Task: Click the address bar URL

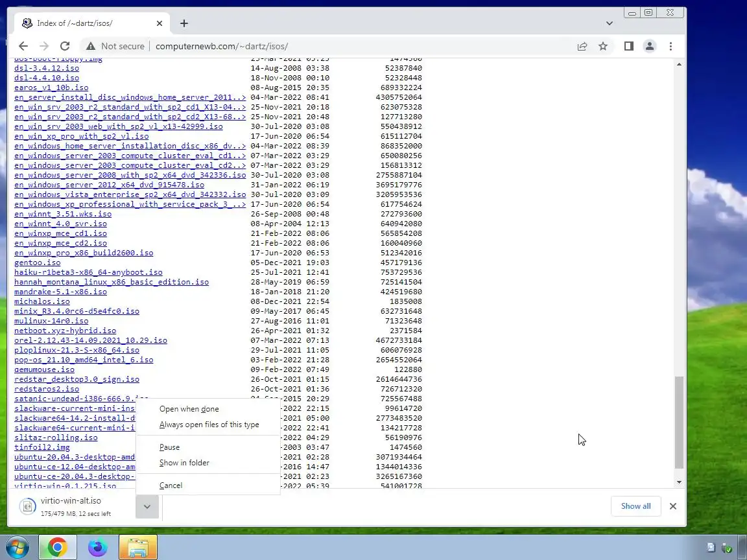Action: pyautogui.click(x=222, y=46)
